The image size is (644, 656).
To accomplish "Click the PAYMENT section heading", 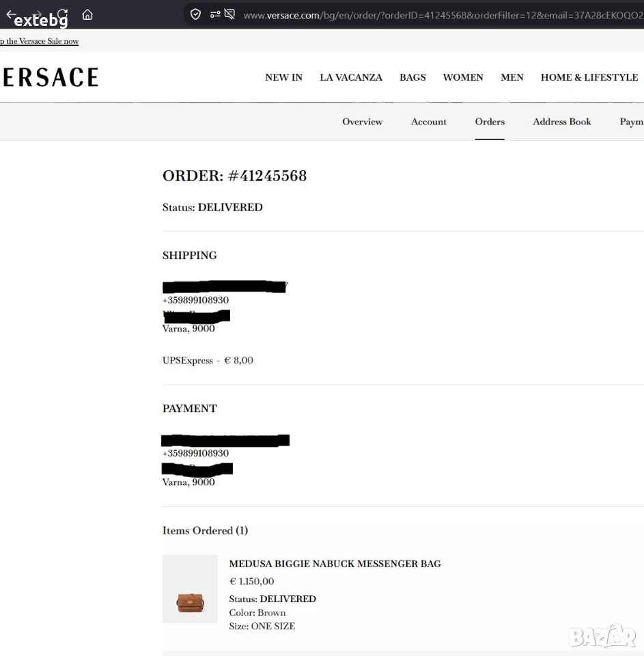I will tap(190, 409).
